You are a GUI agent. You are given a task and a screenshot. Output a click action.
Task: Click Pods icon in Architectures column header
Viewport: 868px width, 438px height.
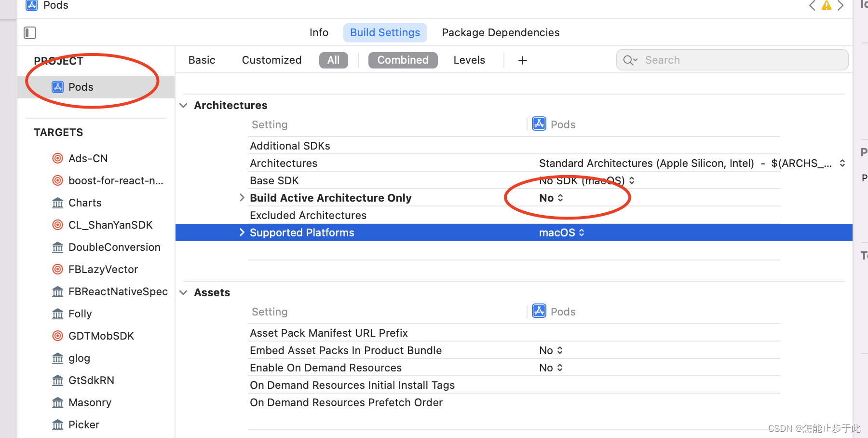pos(539,124)
